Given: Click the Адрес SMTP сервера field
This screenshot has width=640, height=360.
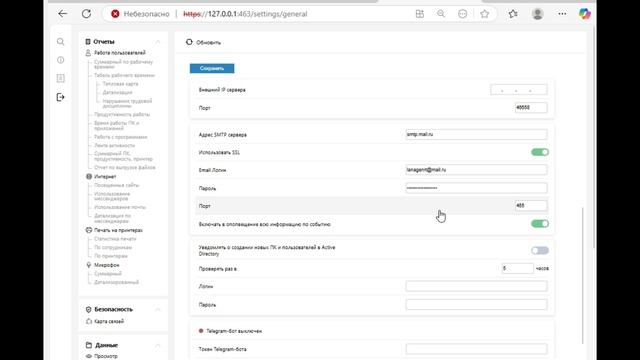Looking at the screenshot, I should 476,134.
